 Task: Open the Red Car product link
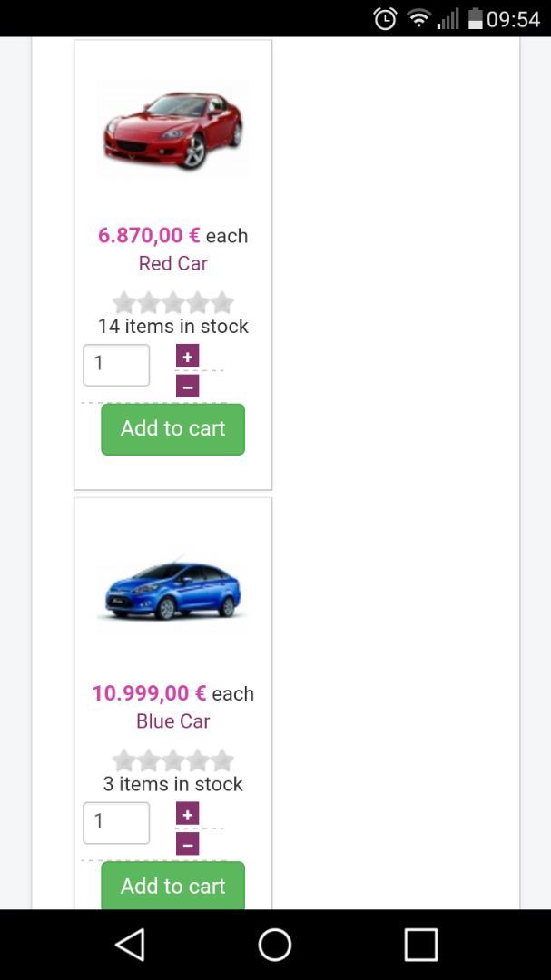172,264
